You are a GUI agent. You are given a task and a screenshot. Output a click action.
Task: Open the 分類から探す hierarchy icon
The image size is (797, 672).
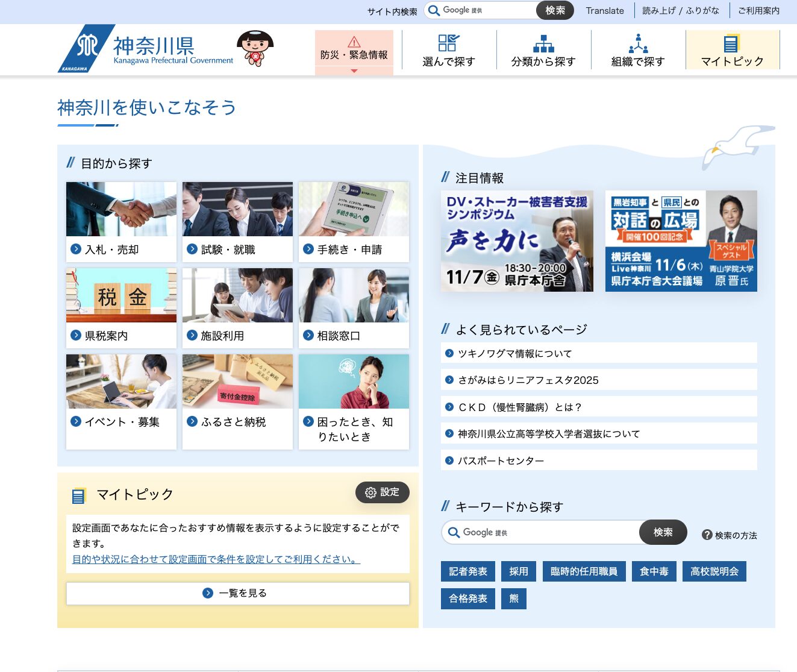[x=543, y=43]
